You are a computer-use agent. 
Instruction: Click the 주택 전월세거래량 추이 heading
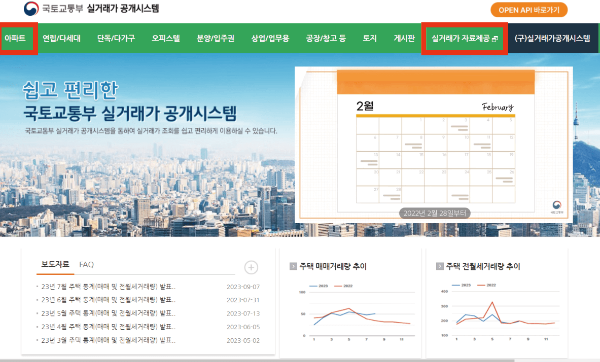coord(483,266)
